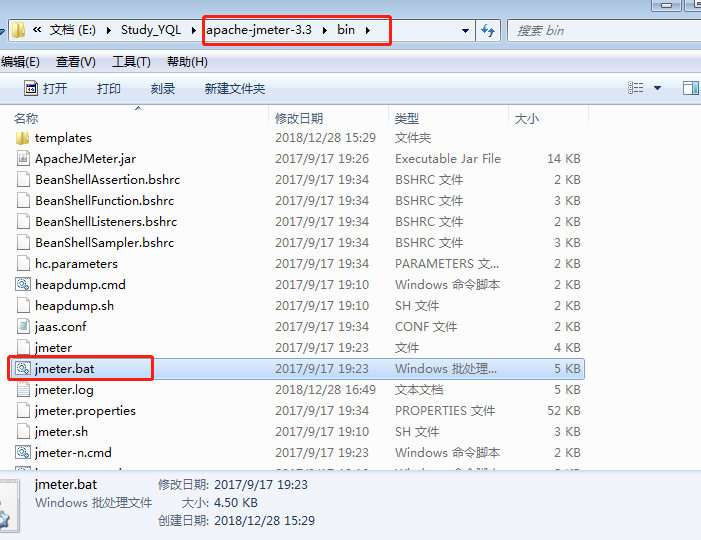The image size is (701, 540).
Task: Click 大小: 4.50 KB in details pane
Action: 220,503
